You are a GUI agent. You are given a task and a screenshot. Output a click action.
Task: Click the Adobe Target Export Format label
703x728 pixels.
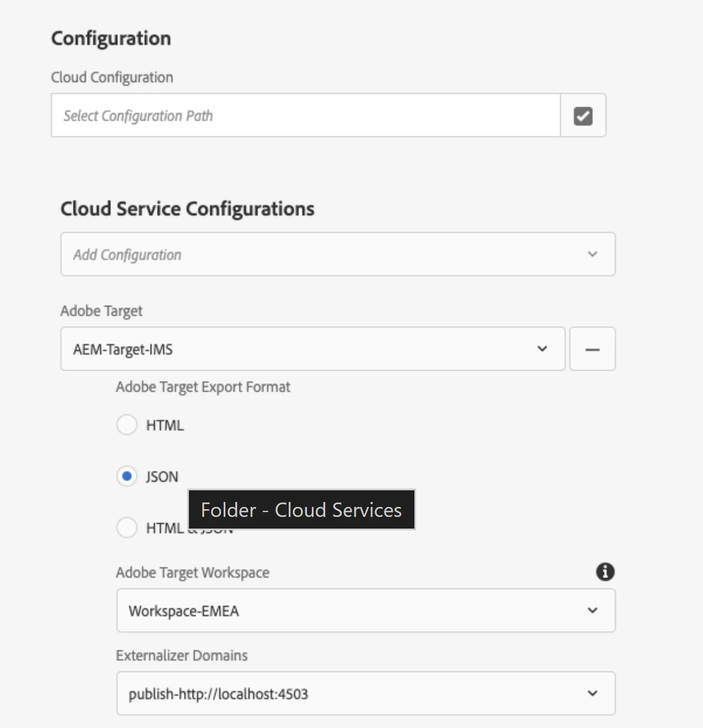tap(203, 387)
